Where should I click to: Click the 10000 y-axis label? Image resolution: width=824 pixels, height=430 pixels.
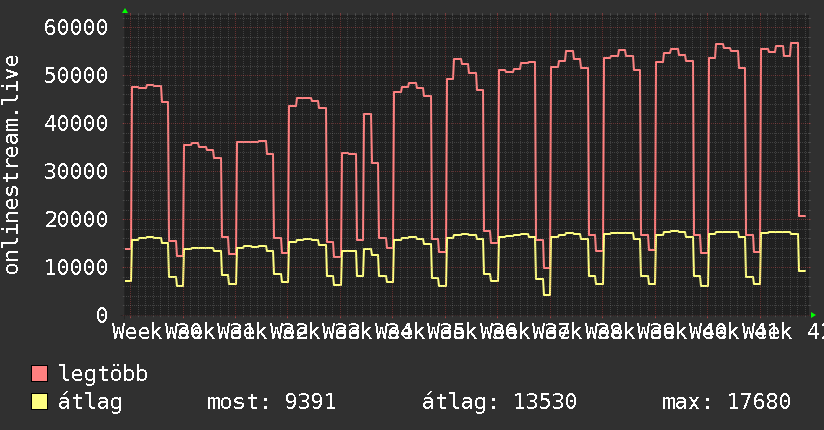76,268
